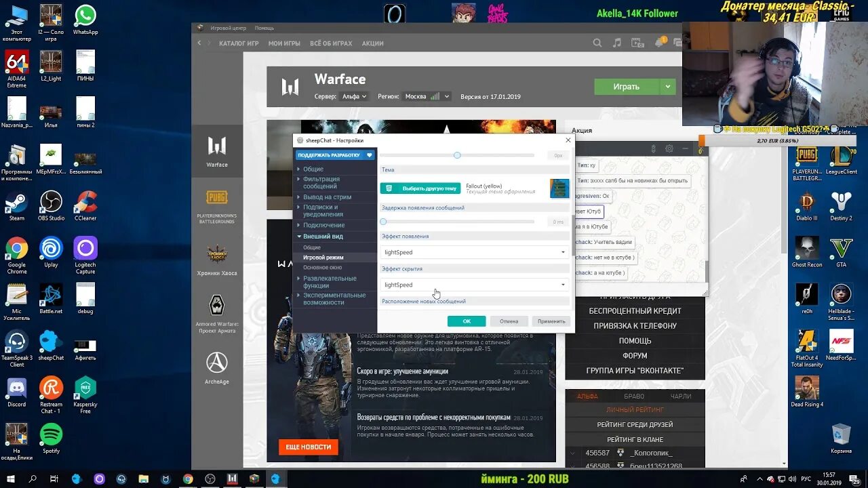Click OK in sheepChat settings
868x488 pixels.
[x=467, y=321]
